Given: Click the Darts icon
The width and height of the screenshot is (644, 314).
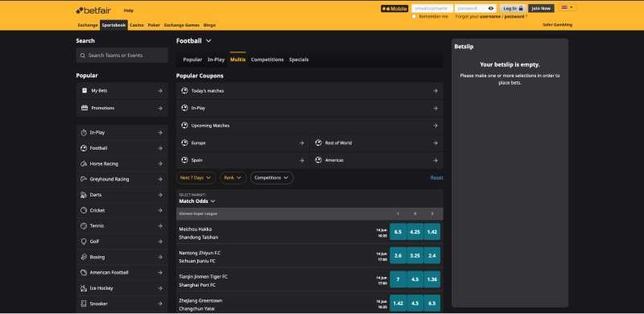Looking at the screenshot, I should pos(84,195).
